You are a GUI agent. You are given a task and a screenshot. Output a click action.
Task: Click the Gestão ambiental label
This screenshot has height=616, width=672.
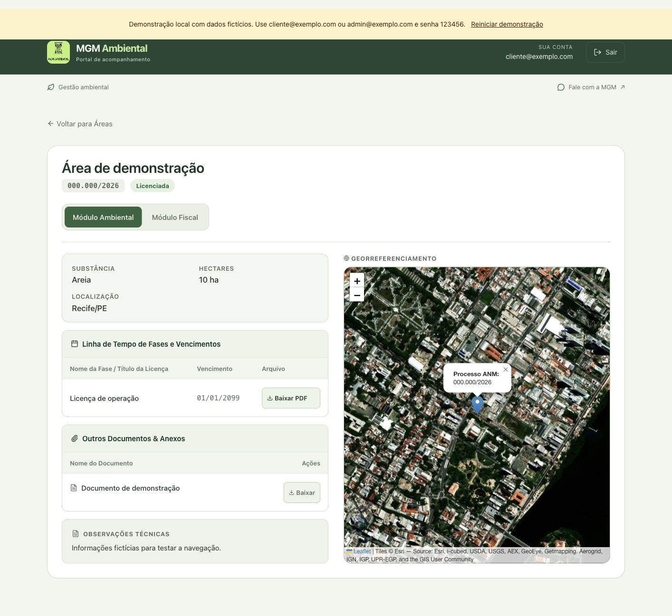point(84,87)
